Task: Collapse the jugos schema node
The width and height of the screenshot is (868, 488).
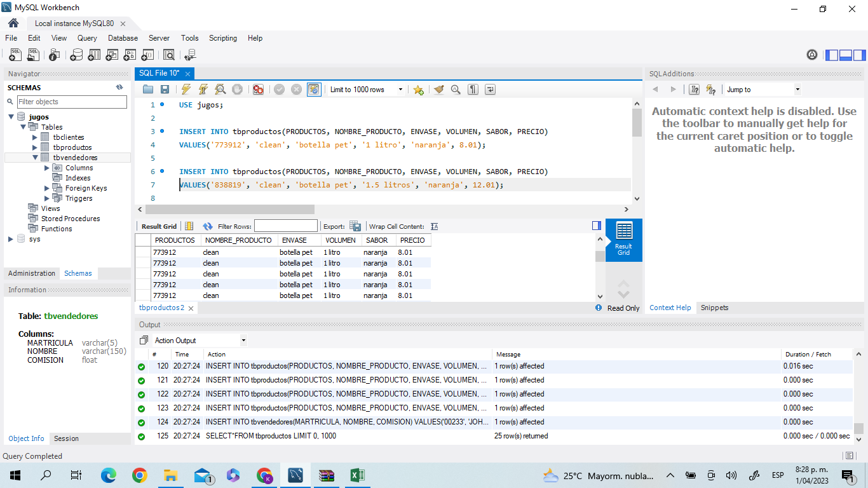Action: point(11,117)
